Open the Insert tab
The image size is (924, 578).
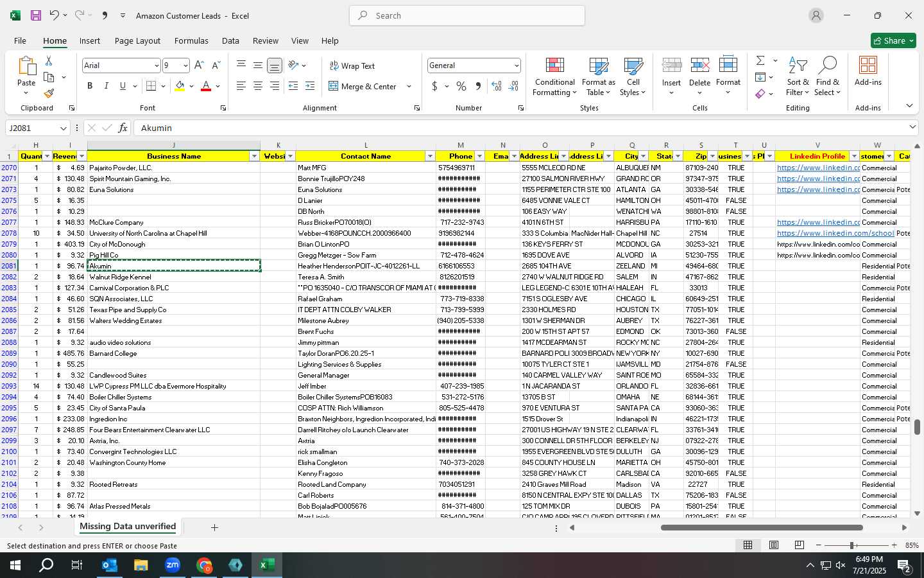90,40
